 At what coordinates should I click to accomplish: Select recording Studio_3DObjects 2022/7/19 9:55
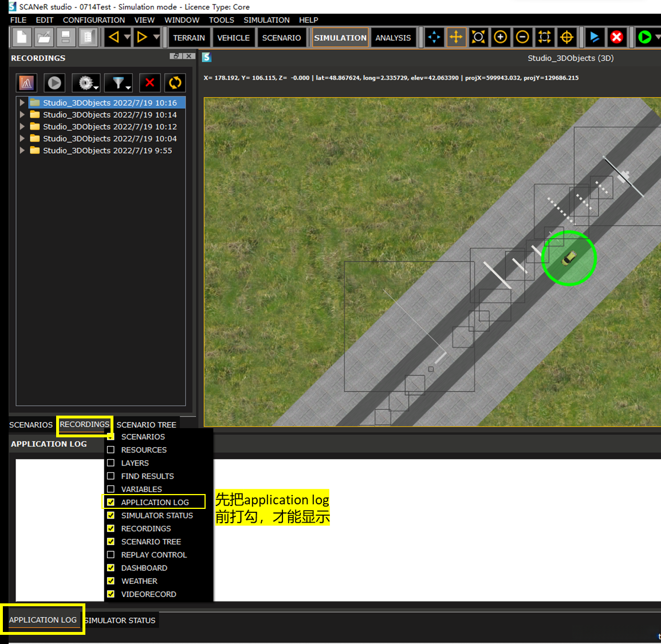pyautogui.click(x=108, y=151)
